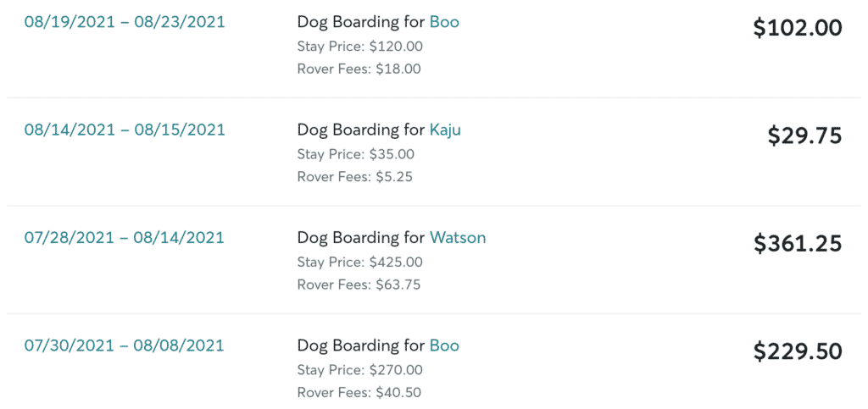Click the Watson pet name link
Viewport: 868px width, 409px height.
pos(458,238)
